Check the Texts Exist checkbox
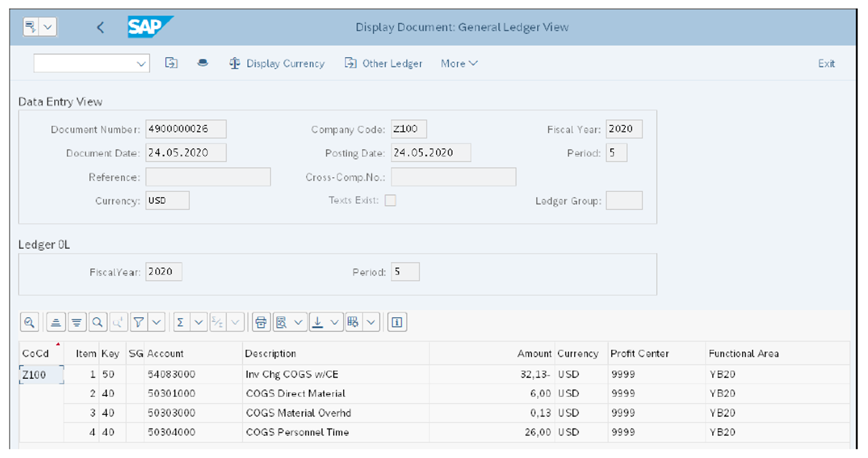 click(x=390, y=199)
